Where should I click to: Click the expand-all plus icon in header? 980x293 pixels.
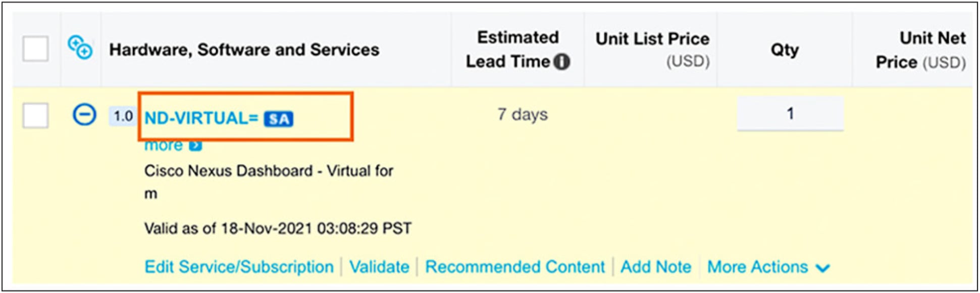(80, 47)
